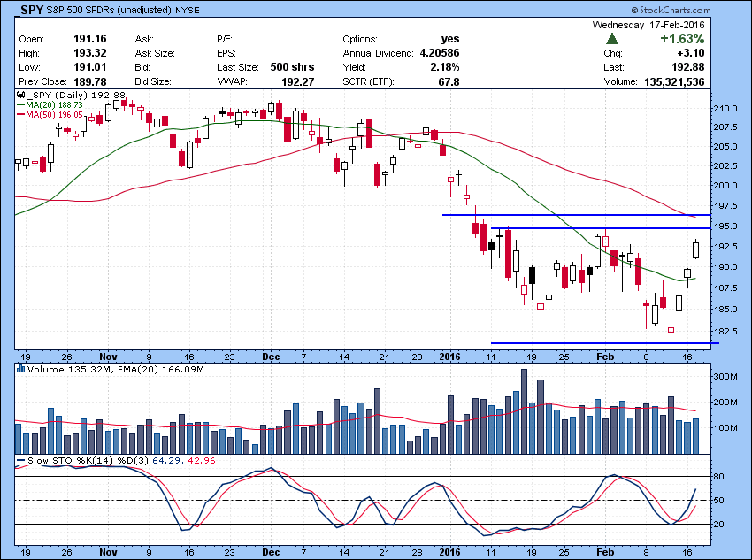
Task: Click the Annual Dividend value 4.20586
Action: click(x=440, y=53)
